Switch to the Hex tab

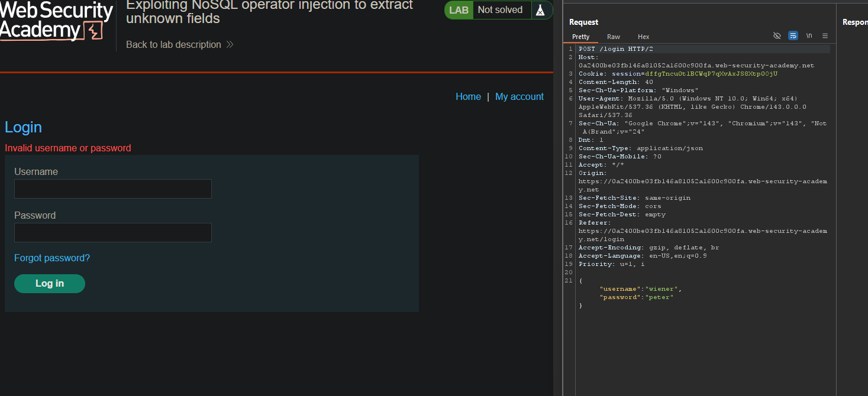pyautogui.click(x=643, y=37)
